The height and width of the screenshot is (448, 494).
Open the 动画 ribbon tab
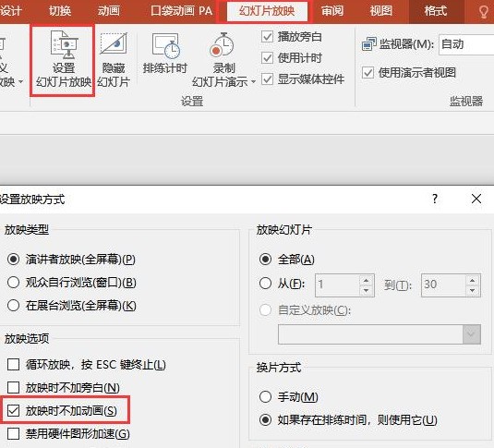(x=109, y=11)
